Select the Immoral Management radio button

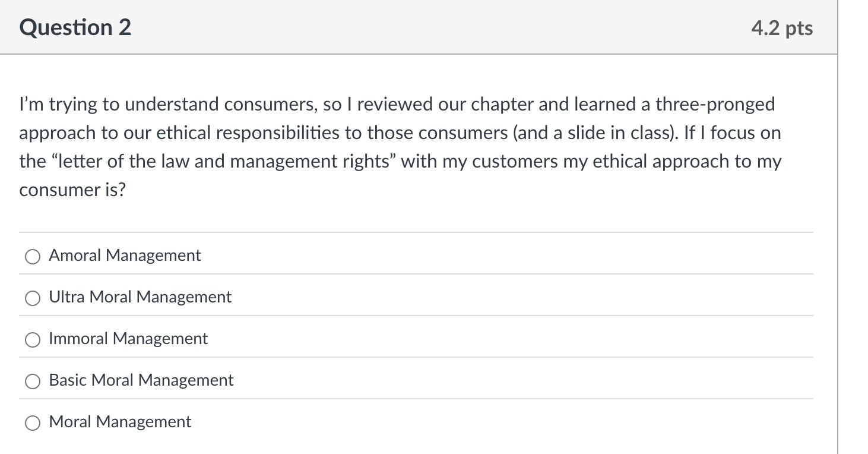point(33,340)
